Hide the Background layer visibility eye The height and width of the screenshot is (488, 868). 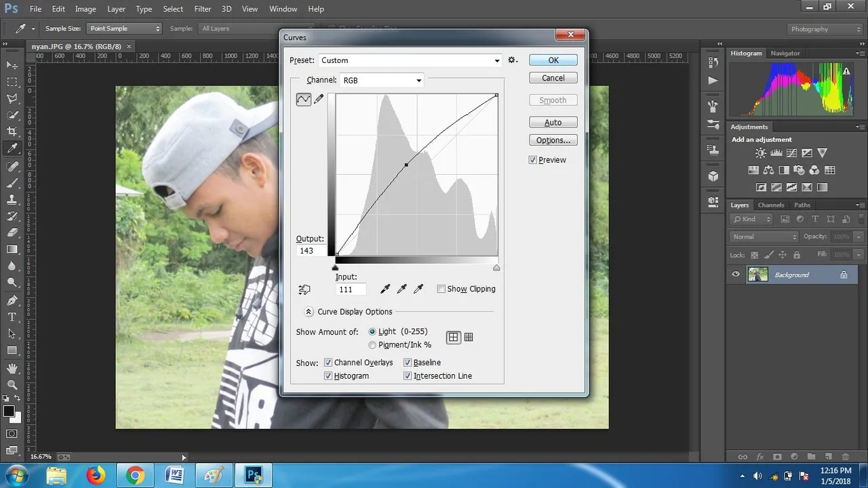tap(736, 274)
